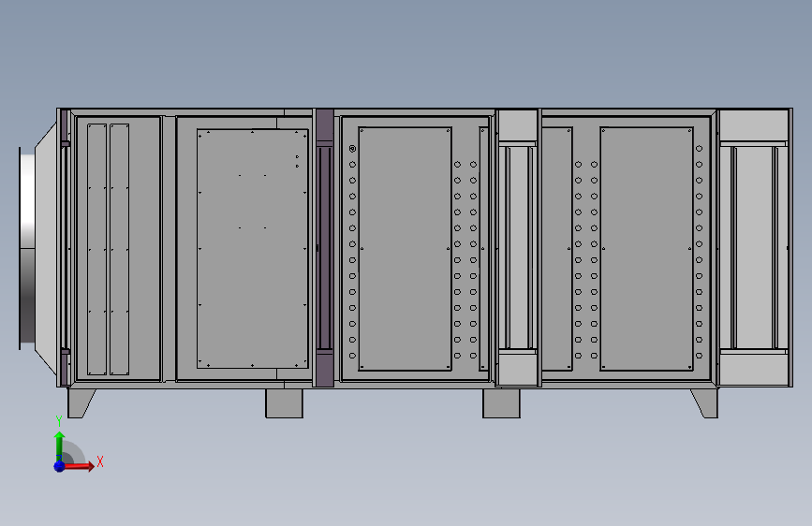Select the light gray filter module in the middle

point(518,247)
